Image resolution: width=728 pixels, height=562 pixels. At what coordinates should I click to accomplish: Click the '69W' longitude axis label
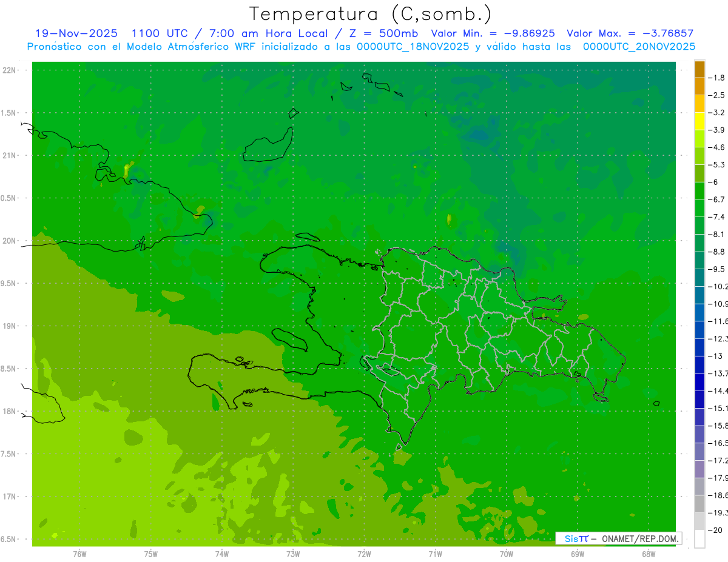[578, 554]
